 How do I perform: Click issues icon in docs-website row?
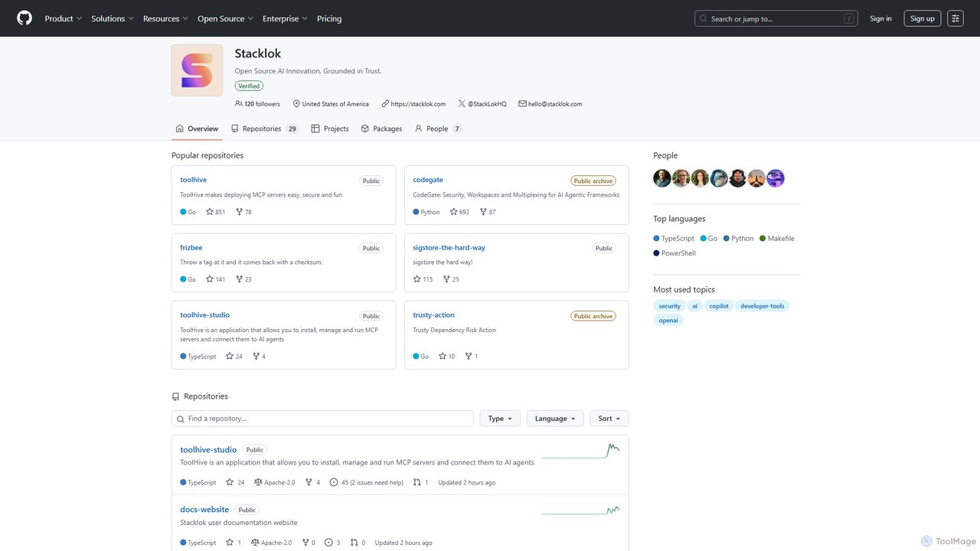328,543
